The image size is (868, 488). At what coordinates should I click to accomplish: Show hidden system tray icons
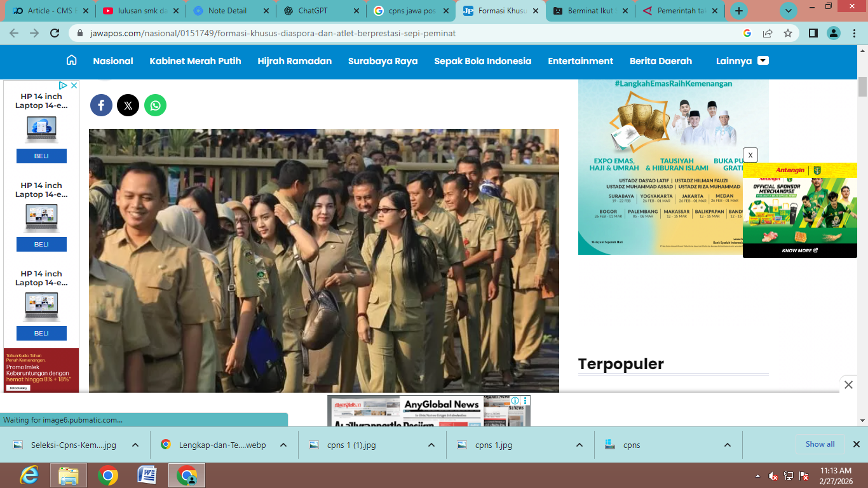(757, 476)
